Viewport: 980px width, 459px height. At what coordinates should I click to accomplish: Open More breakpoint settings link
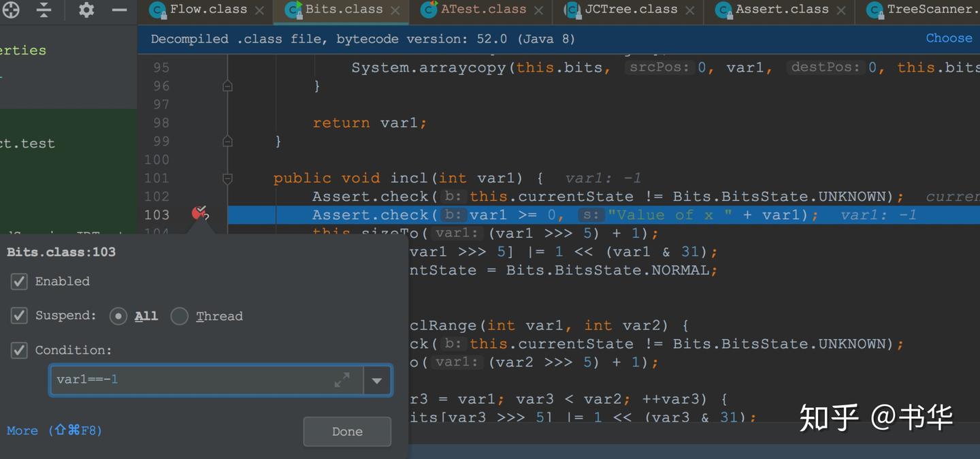[22, 430]
